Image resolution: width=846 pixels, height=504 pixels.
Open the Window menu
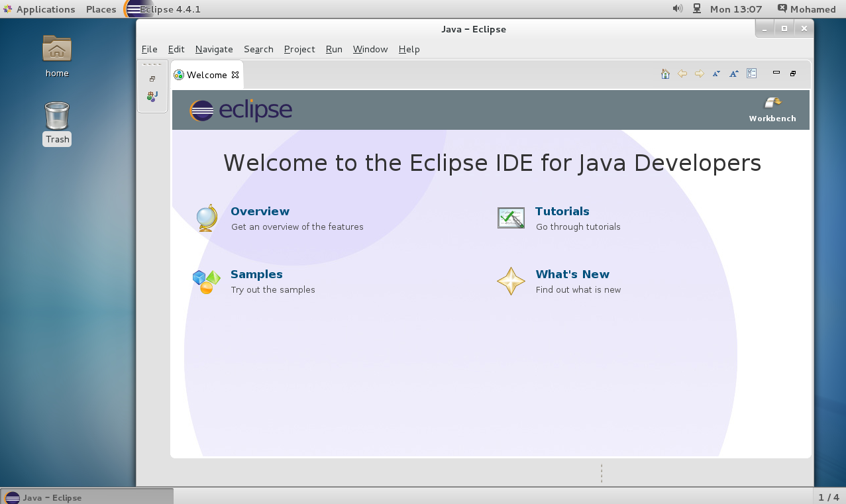(x=370, y=49)
